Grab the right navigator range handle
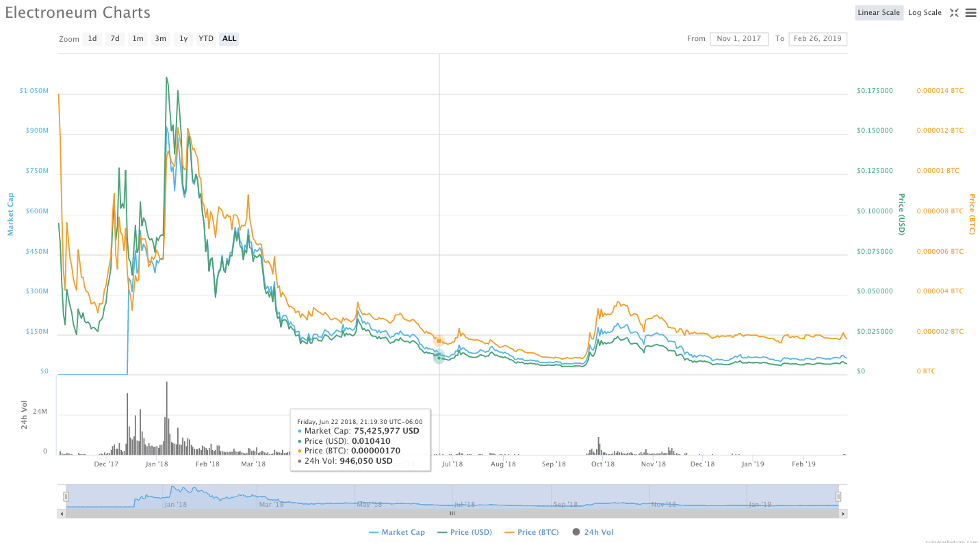The height and width of the screenshot is (543, 980). (x=838, y=496)
